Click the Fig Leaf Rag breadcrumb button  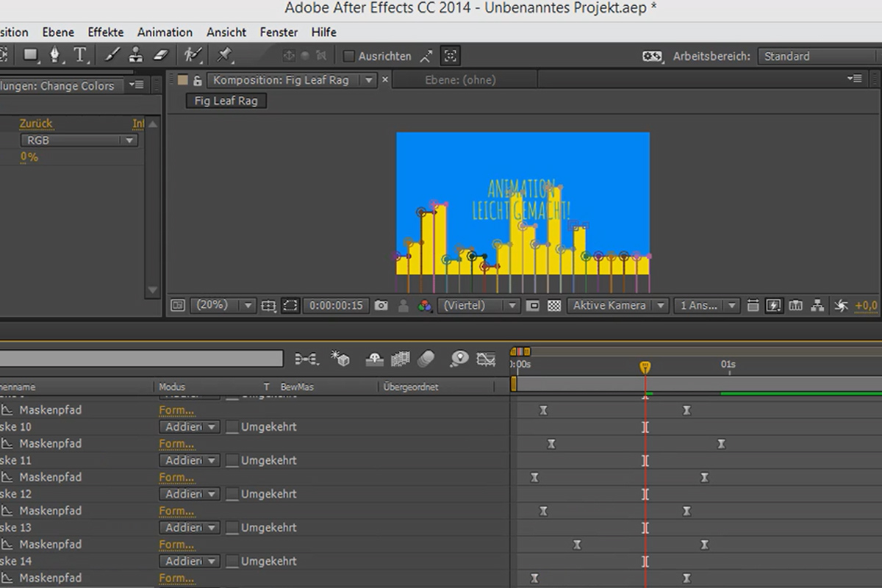(226, 101)
